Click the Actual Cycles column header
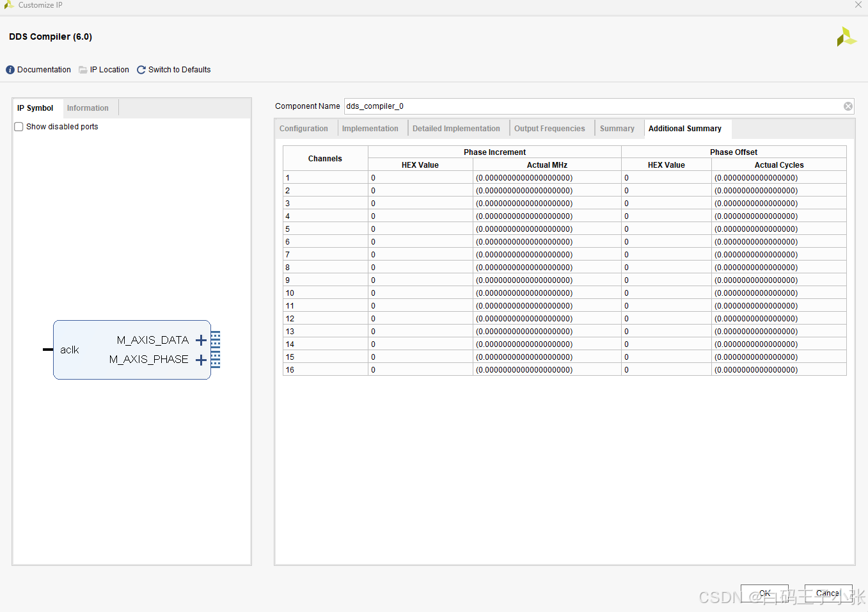 tap(779, 165)
